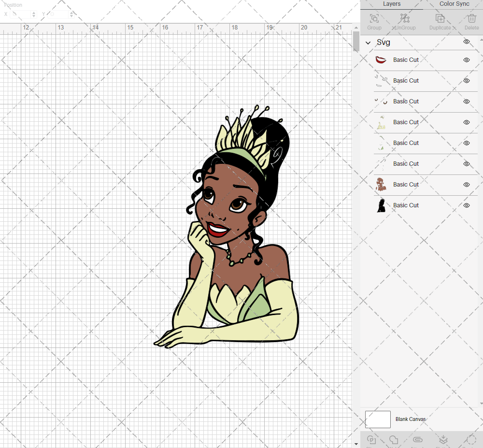Click the Flatten tool icon
The image size is (483, 448).
[x=443, y=440]
